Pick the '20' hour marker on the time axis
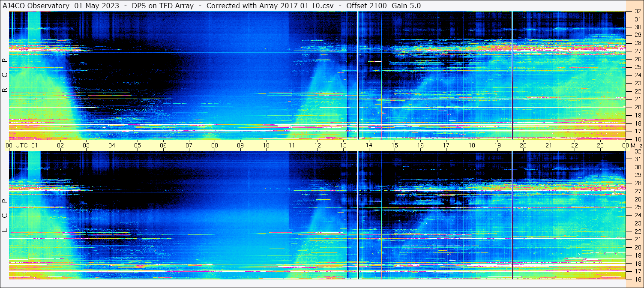The image size is (644, 288). click(523, 145)
